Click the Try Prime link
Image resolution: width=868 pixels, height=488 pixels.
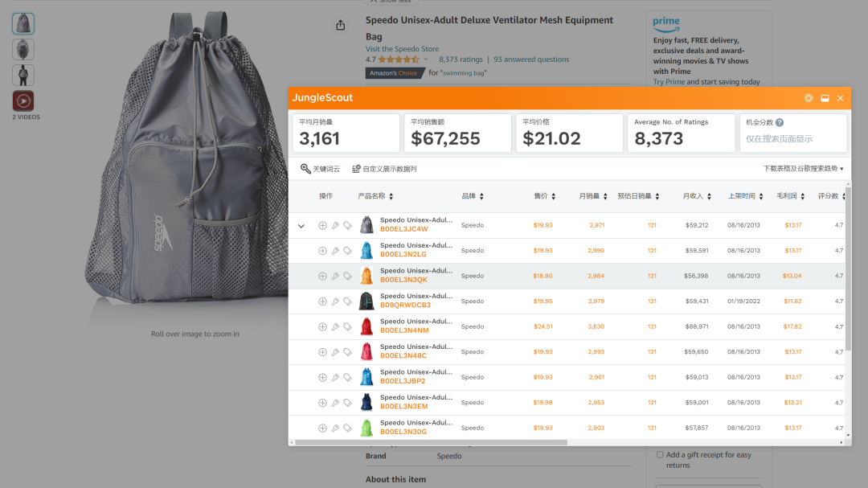point(669,82)
